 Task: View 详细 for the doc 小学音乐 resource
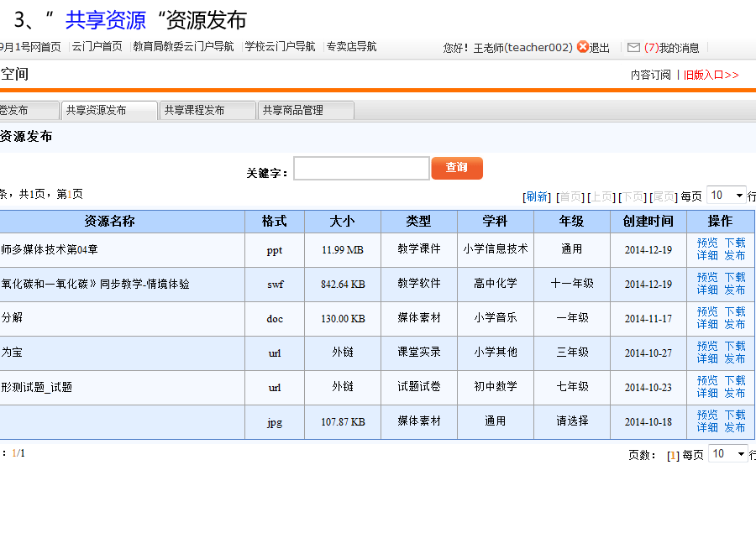point(706,324)
